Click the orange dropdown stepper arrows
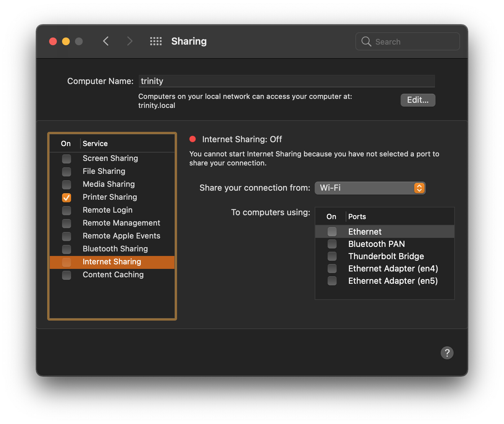Image resolution: width=504 pixels, height=424 pixels. click(419, 188)
